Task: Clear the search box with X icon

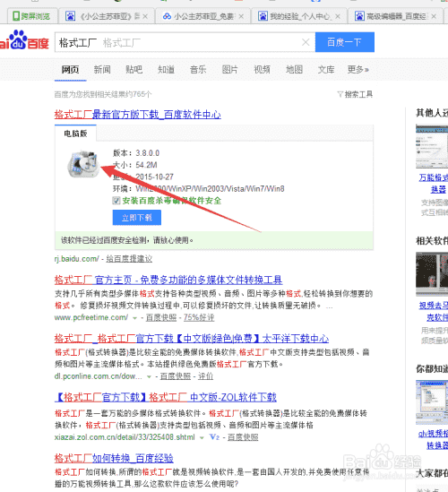Action: point(306,42)
